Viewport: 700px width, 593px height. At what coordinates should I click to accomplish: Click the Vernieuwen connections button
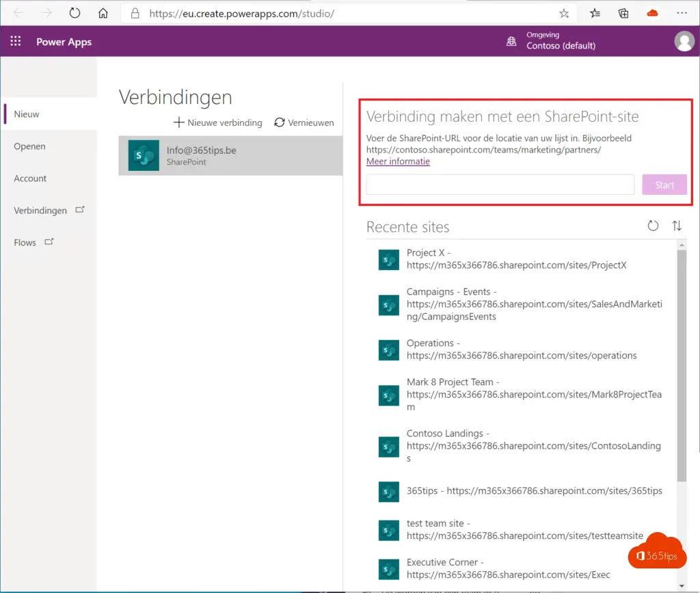pyautogui.click(x=304, y=122)
